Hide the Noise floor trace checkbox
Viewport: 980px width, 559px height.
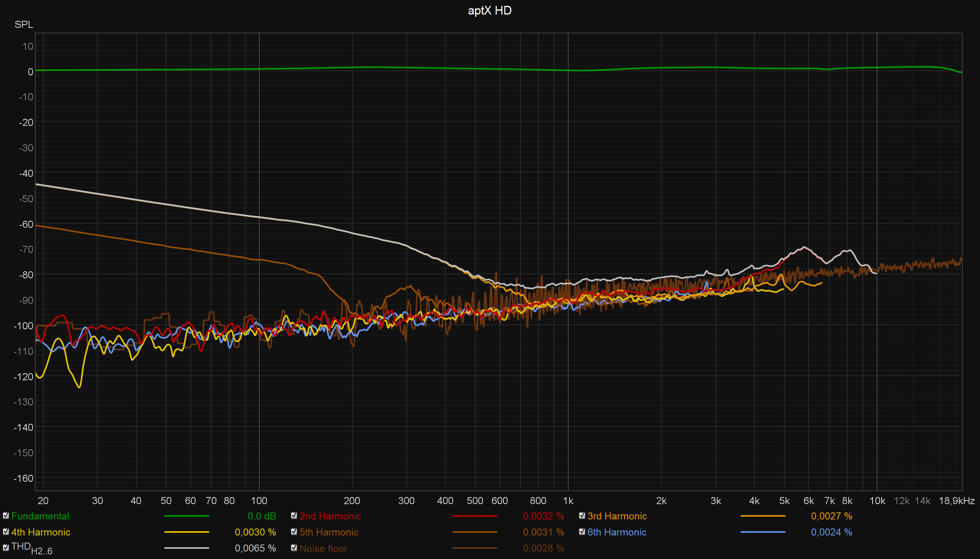point(294,548)
